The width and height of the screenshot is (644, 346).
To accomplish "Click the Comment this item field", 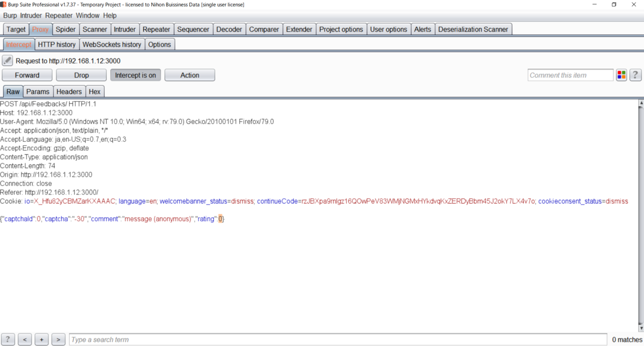I will [x=570, y=75].
